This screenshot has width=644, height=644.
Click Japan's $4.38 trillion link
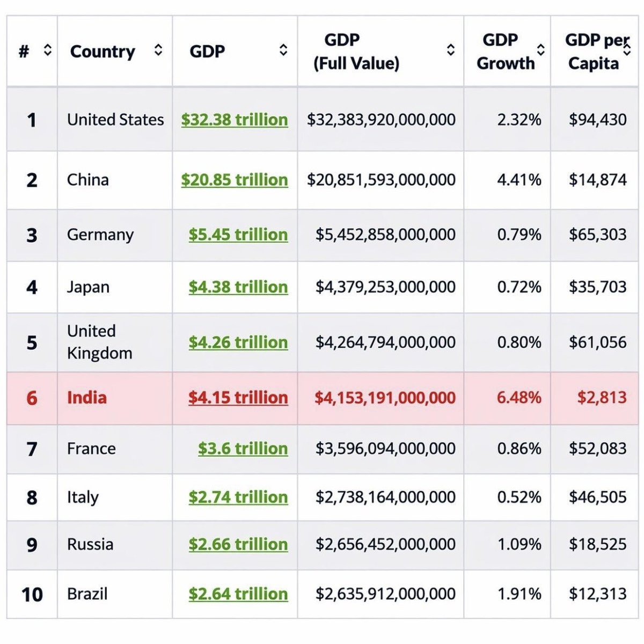[x=238, y=287]
